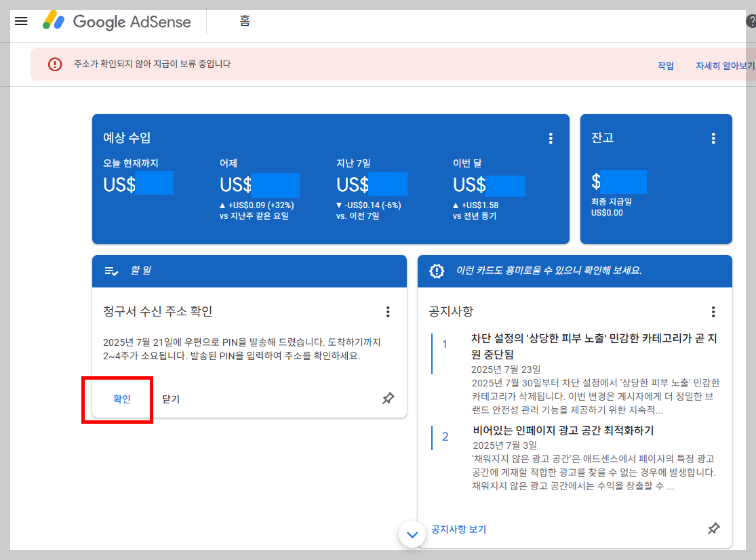756x560 pixels.
Task: Open announcement 비어있는 인페이지 광고 공간 최적화하기
Action: coord(563,431)
